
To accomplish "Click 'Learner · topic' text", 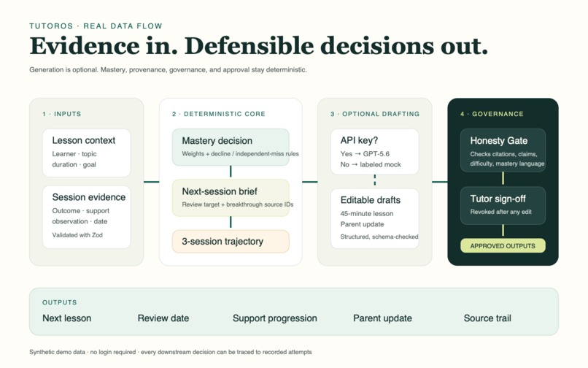I will point(74,154).
